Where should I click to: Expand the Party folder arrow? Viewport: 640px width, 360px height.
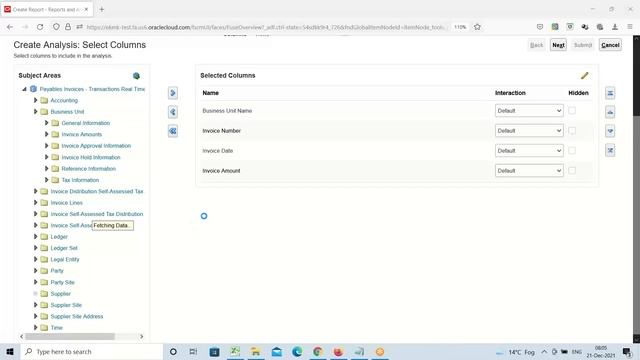(36, 271)
